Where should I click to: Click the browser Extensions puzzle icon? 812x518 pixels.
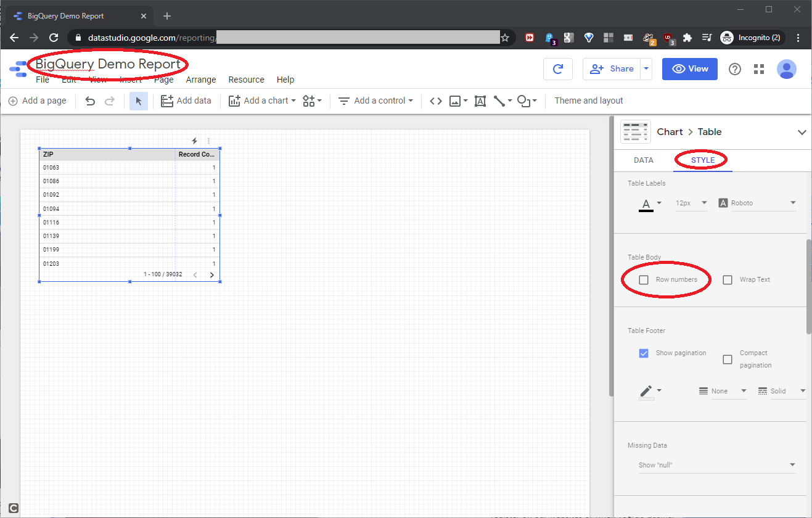tap(687, 38)
